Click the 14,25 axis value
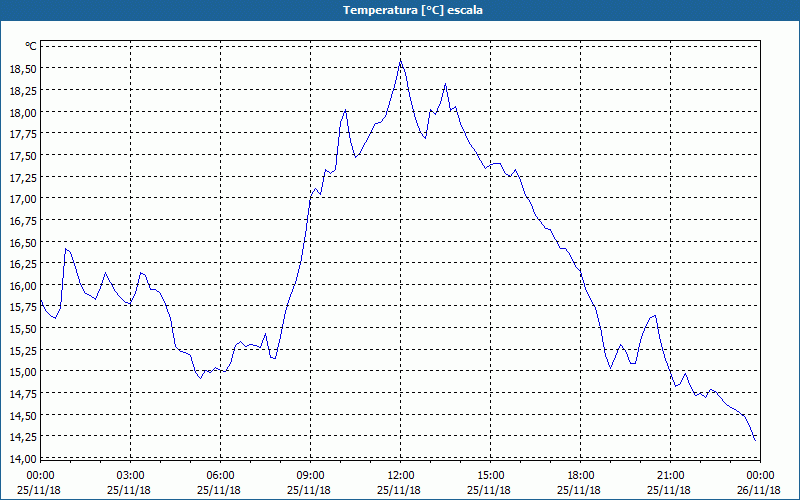The height and width of the screenshot is (500, 800). [23, 437]
